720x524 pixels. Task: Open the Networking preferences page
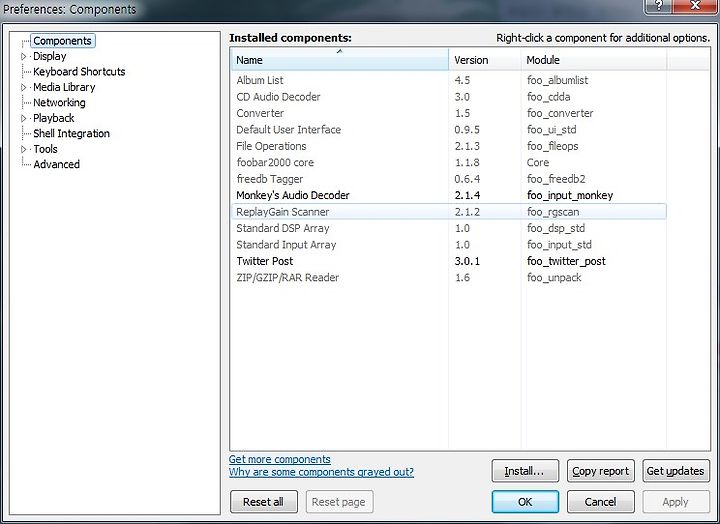point(59,103)
